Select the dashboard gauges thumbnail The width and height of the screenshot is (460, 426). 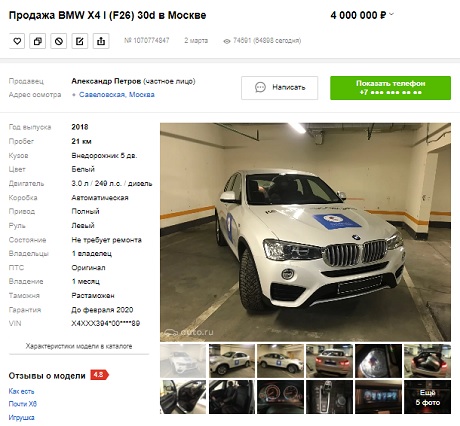pyautogui.click(x=280, y=397)
